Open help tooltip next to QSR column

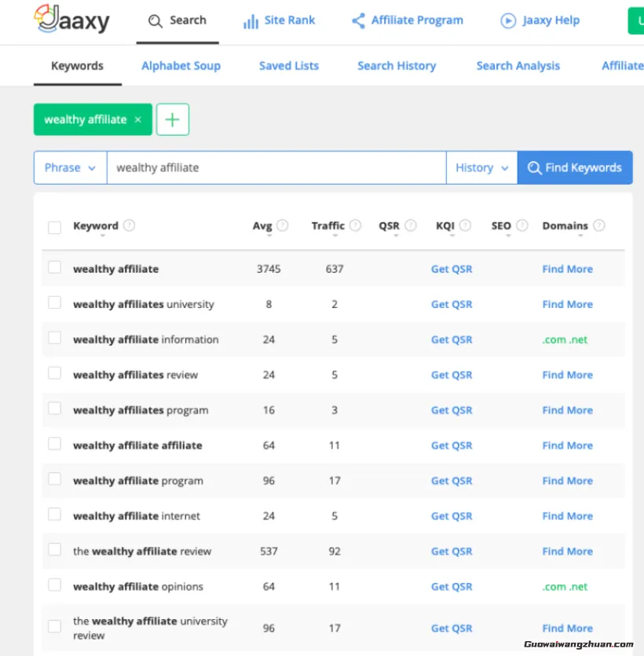click(411, 225)
